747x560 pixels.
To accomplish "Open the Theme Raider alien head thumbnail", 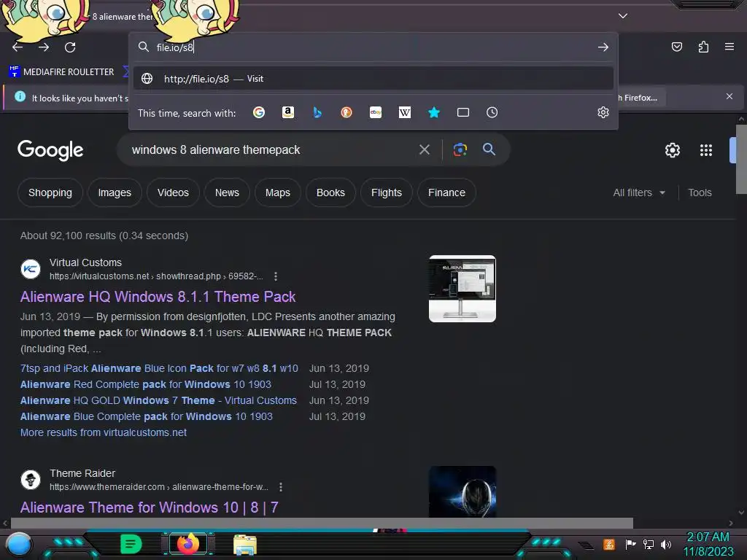I will point(462,491).
